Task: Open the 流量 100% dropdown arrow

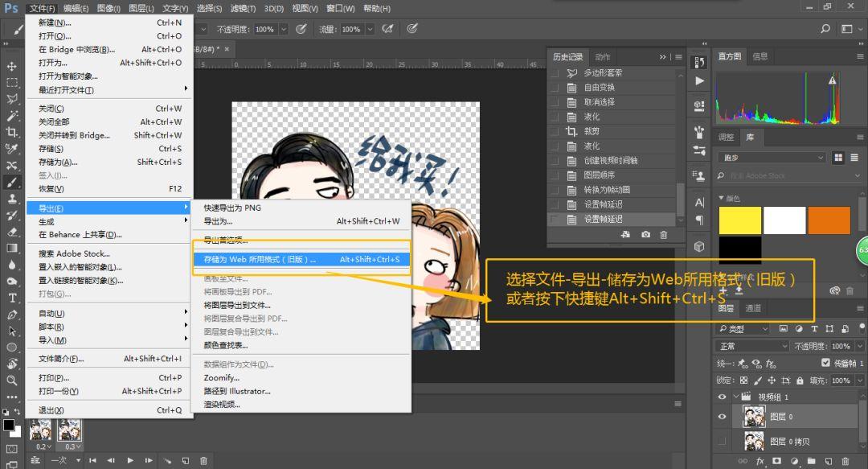Action: (370, 29)
